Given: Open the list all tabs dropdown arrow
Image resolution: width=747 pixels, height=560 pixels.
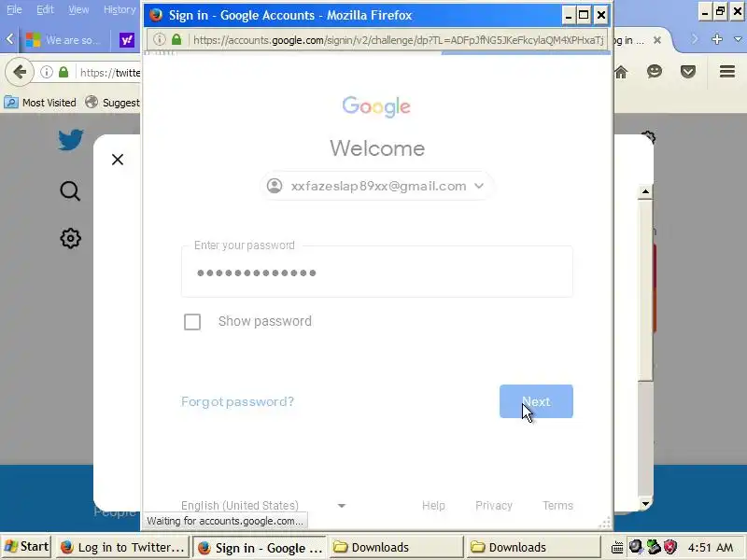Looking at the screenshot, I should (x=738, y=39).
